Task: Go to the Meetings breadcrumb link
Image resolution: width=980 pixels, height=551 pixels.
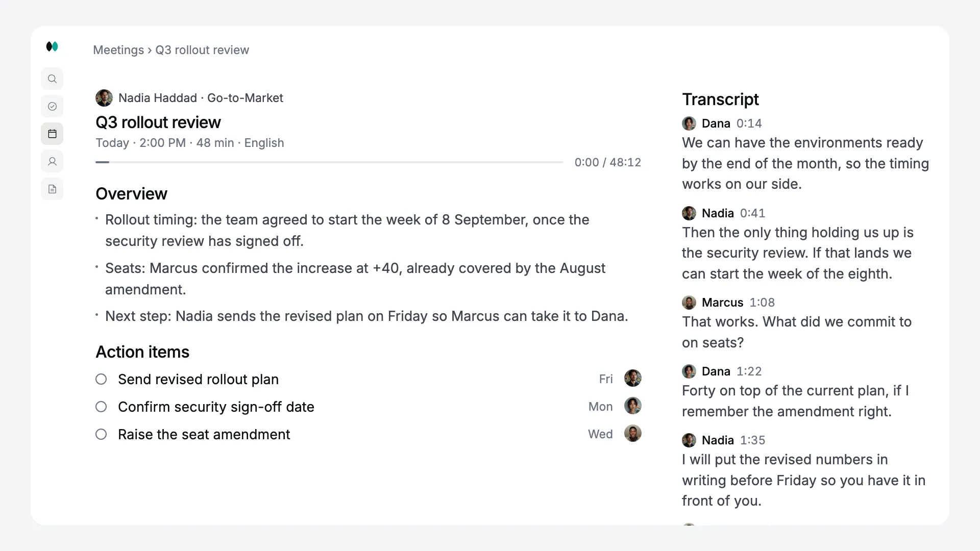Action: click(118, 50)
